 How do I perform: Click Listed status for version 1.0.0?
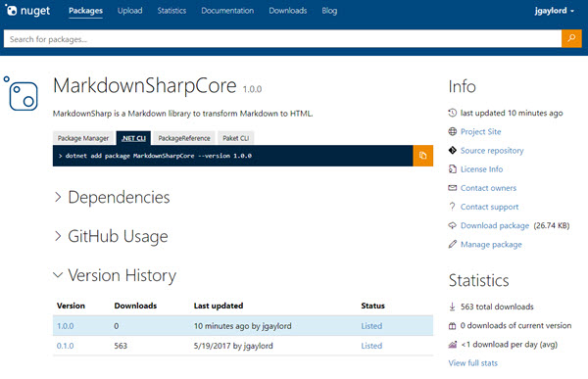[x=371, y=326]
